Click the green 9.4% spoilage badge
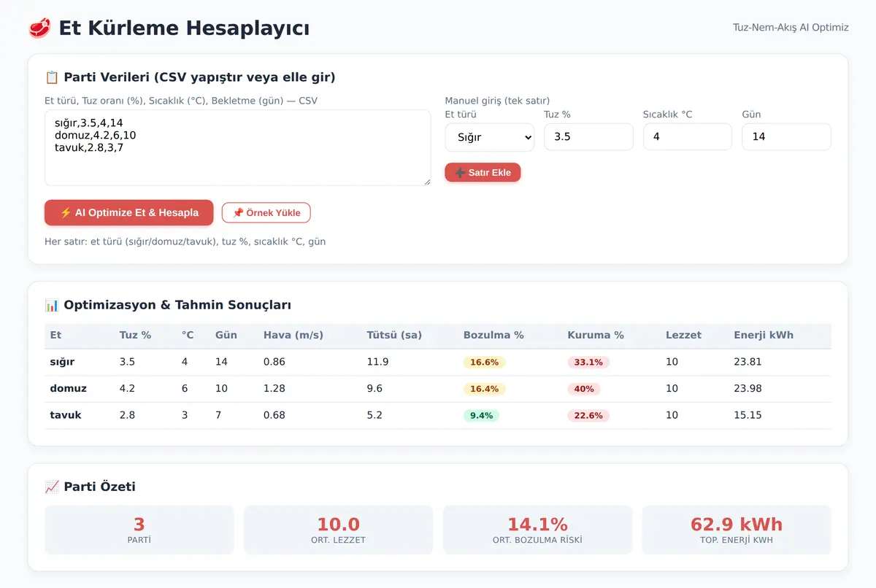 coord(481,416)
